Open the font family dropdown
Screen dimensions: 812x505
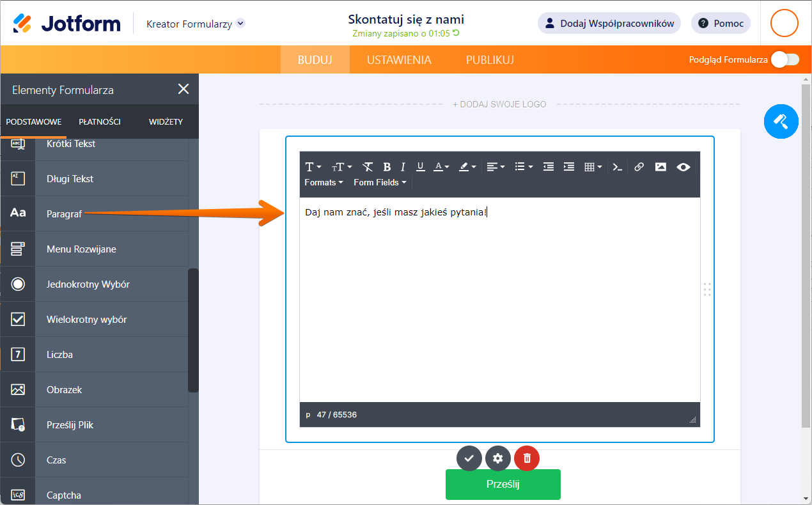tap(313, 167)
